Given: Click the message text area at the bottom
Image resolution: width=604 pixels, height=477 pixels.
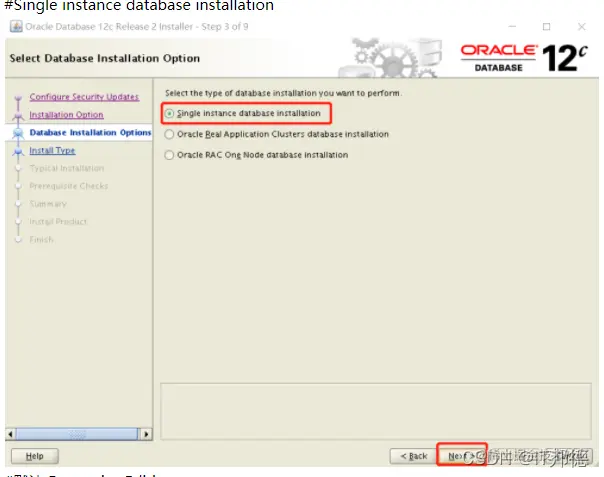Looking at the screenshot, I should tap(376, 411).
